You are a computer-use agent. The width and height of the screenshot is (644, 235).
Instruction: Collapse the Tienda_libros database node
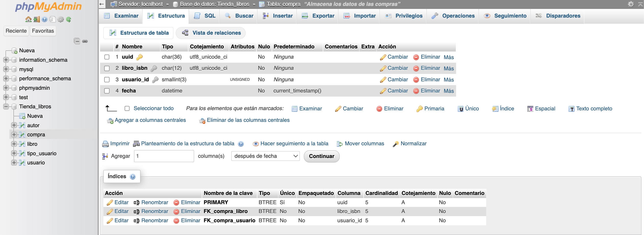(6, 106)
